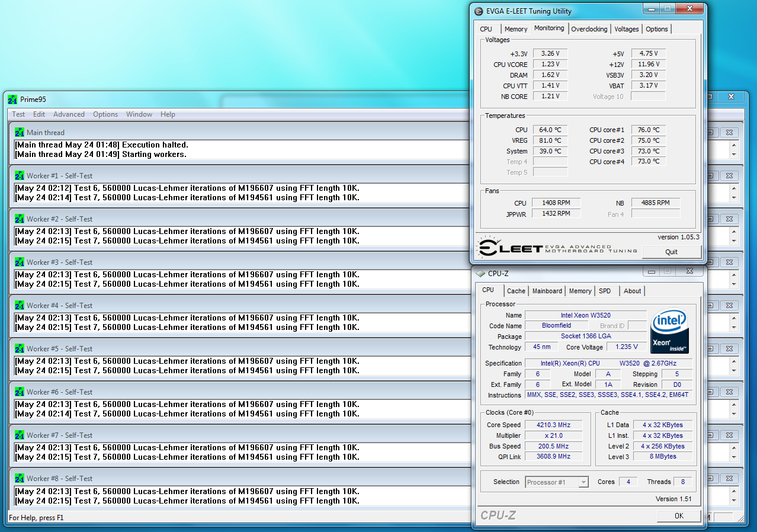Click the Worker #7 Self-Test window icon
Viewport: 757px width, 532px height.
pos(20,435)
